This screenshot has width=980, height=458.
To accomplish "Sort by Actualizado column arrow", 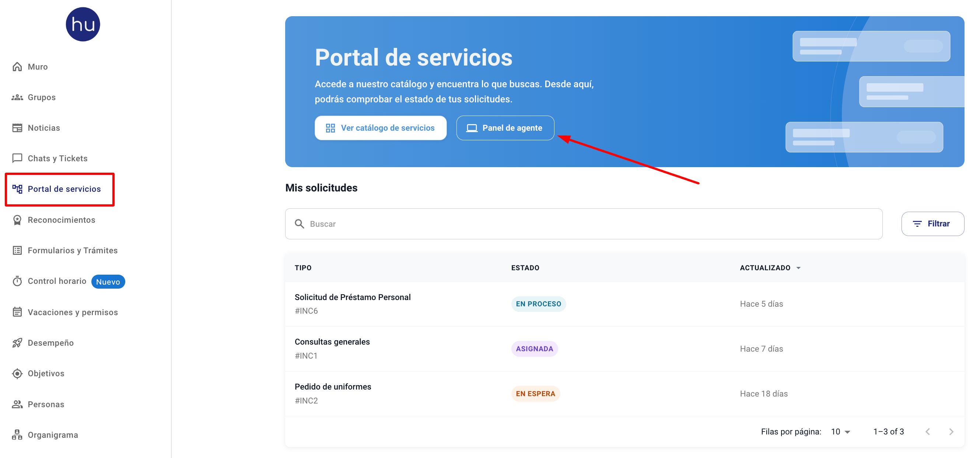I will point(798,268).
